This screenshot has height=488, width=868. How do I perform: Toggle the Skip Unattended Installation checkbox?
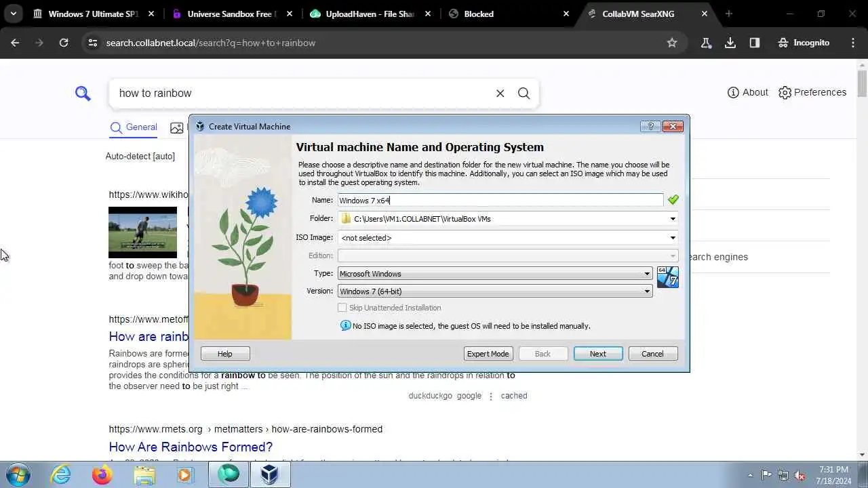tap(342, 308)
